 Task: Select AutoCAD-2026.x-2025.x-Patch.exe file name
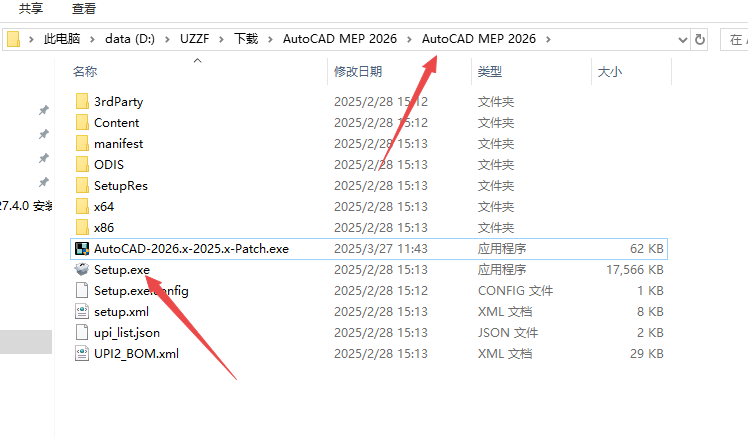(191, 249)
